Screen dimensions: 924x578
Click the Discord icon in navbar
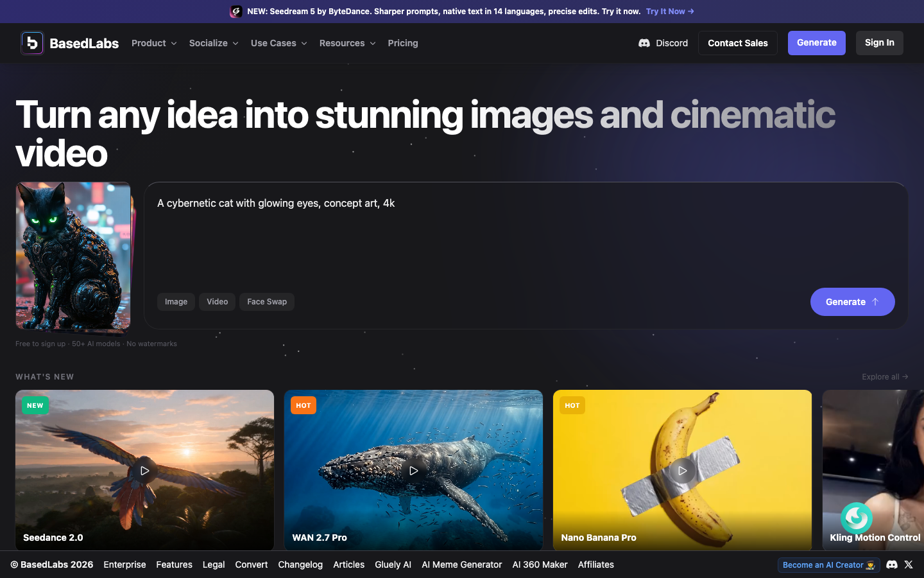click(x=644, y=43)
